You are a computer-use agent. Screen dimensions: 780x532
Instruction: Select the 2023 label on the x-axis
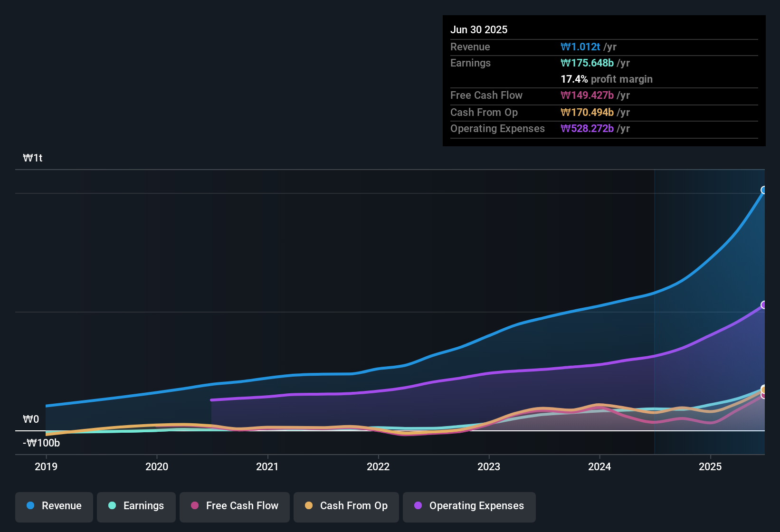(489, 466)
